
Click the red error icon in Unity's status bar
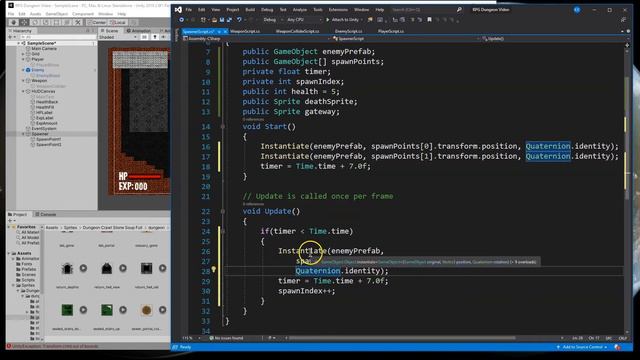(9, 346)
